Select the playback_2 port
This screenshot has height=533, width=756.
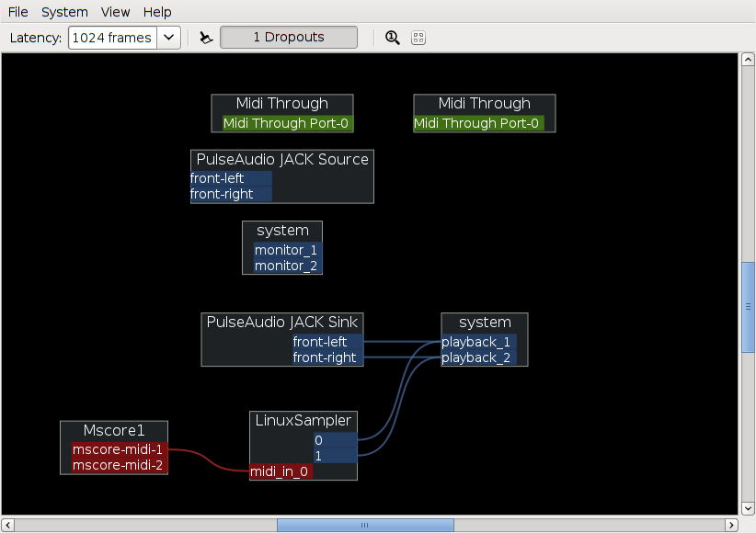479,357
